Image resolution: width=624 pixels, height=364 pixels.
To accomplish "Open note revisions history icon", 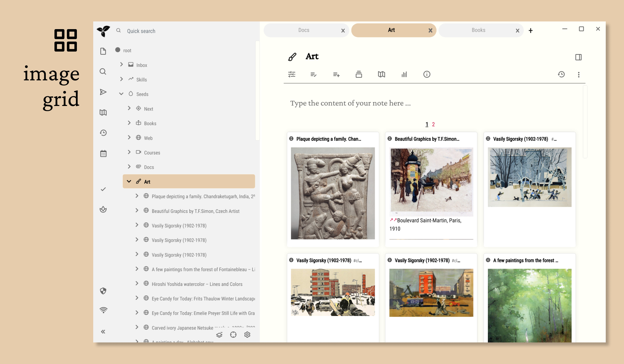I will click(561, 74).
